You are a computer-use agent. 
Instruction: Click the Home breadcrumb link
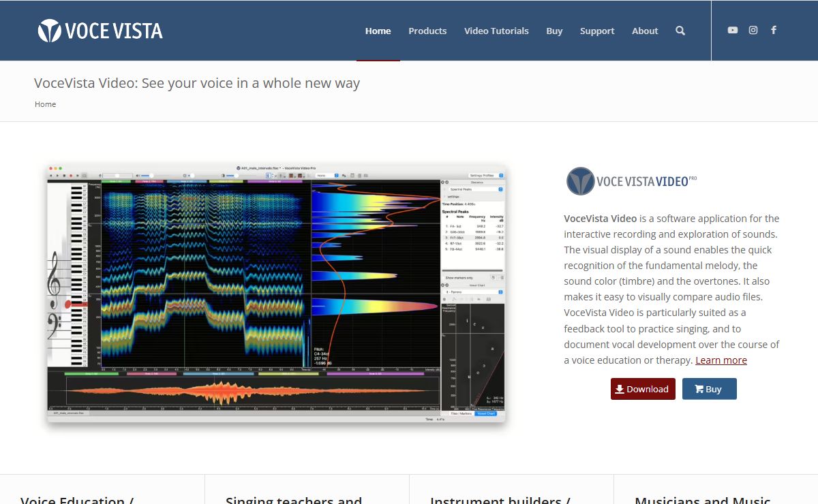tap(46, 104)
